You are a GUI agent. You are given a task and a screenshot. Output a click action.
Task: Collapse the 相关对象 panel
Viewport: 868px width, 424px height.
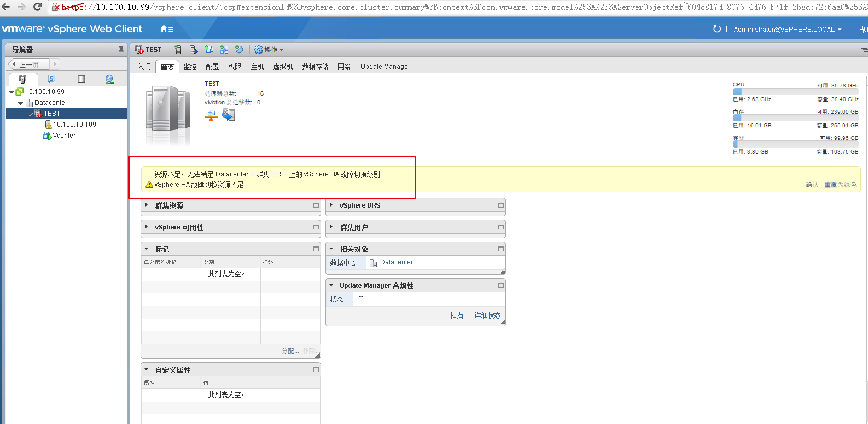tap(331, 249)
